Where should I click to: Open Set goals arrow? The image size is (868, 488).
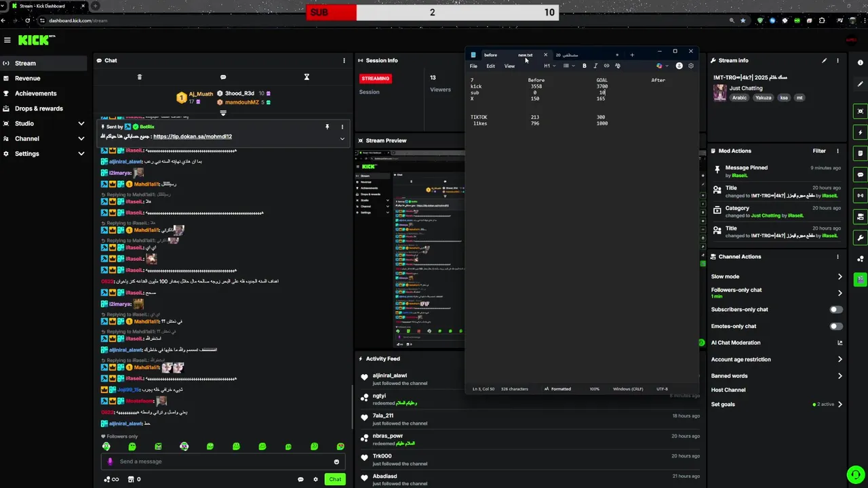pyautogui.click(x=840, y=405)
